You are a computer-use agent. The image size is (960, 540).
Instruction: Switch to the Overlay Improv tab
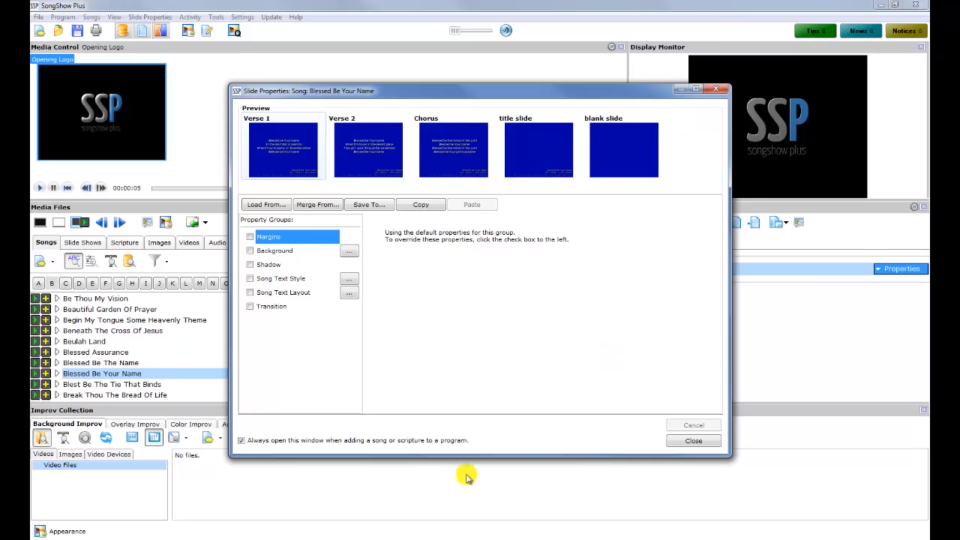135,424
